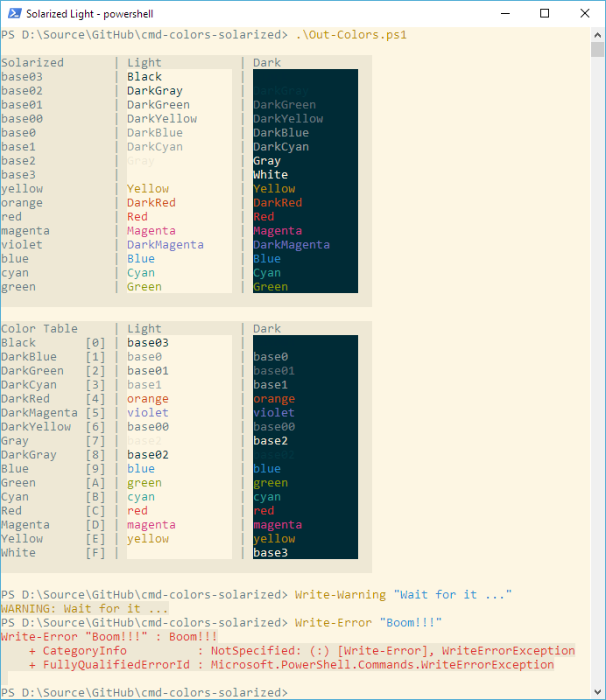
Task: Click the Yellow text in Light column
Action: click(x=148, y=188)
